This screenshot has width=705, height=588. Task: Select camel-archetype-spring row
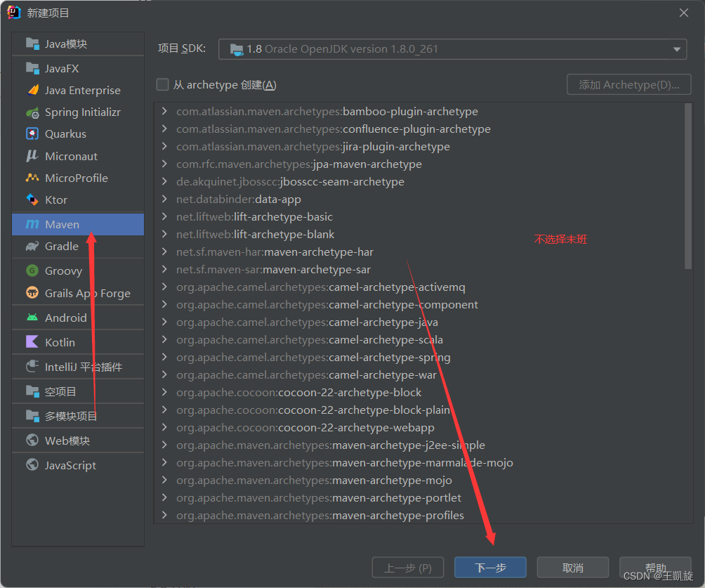[x=419, y=357]
